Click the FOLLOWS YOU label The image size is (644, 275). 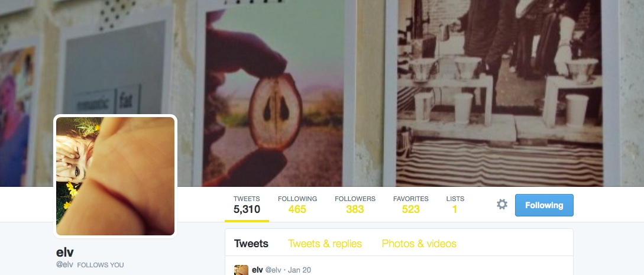[x=100, y=265]
